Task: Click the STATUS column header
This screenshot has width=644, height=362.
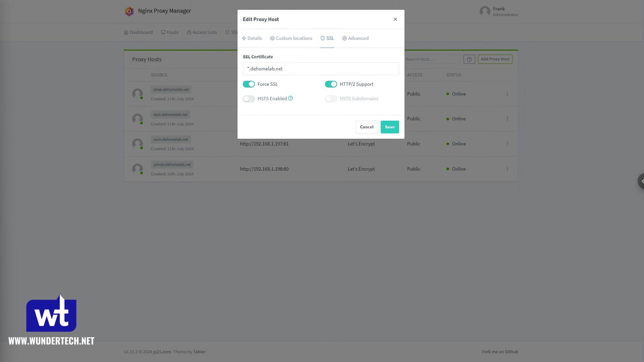Action: tap(453, 75)
